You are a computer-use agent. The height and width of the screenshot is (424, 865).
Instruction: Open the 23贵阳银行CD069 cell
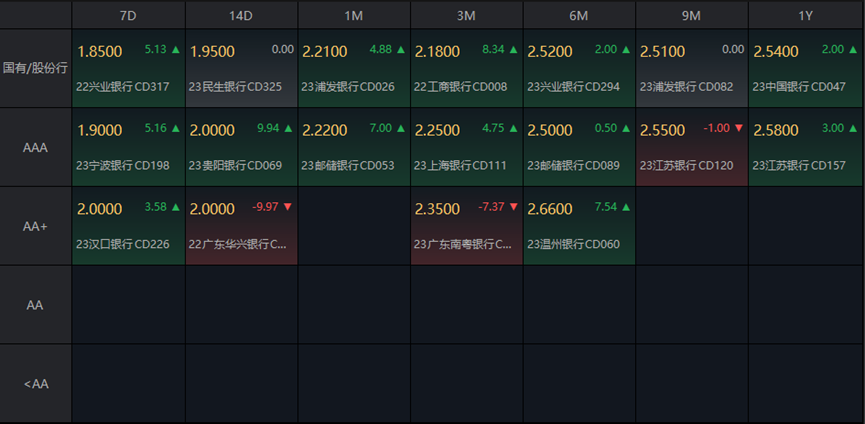click(242, 147)
